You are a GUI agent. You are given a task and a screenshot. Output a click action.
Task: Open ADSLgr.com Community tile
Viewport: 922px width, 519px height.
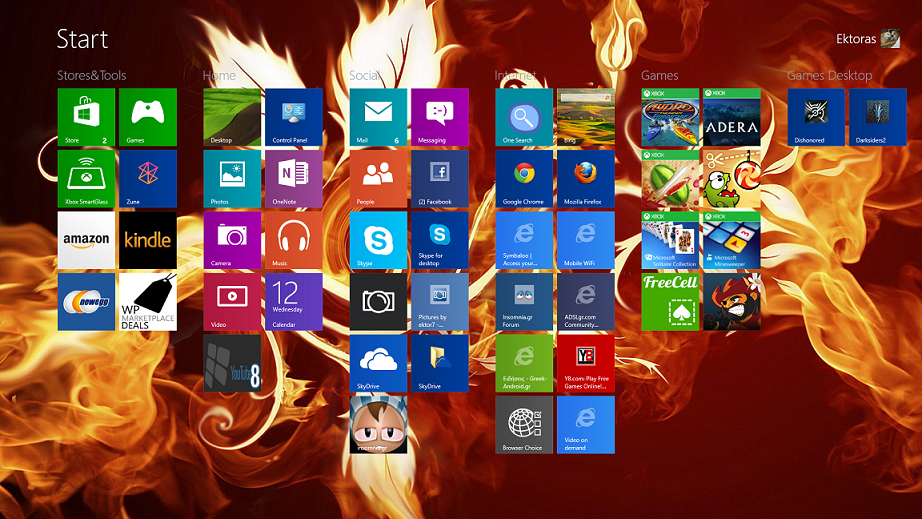click(586, 302)
